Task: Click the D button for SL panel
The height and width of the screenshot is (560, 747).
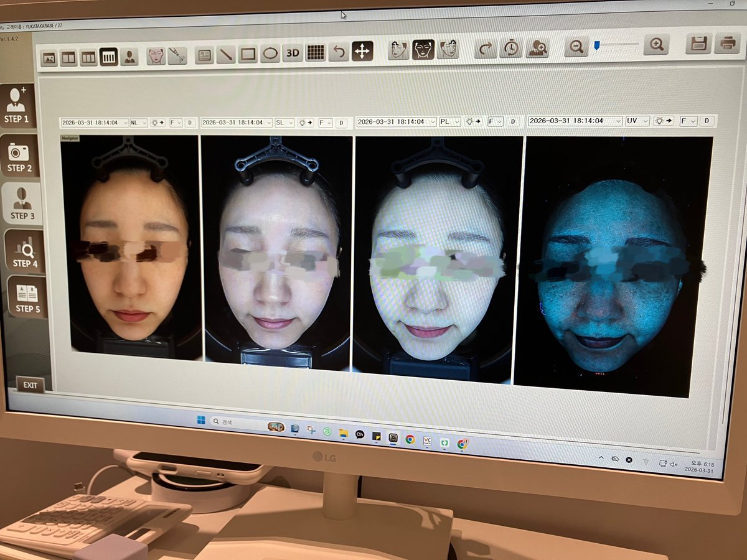Action: [341, 123]
